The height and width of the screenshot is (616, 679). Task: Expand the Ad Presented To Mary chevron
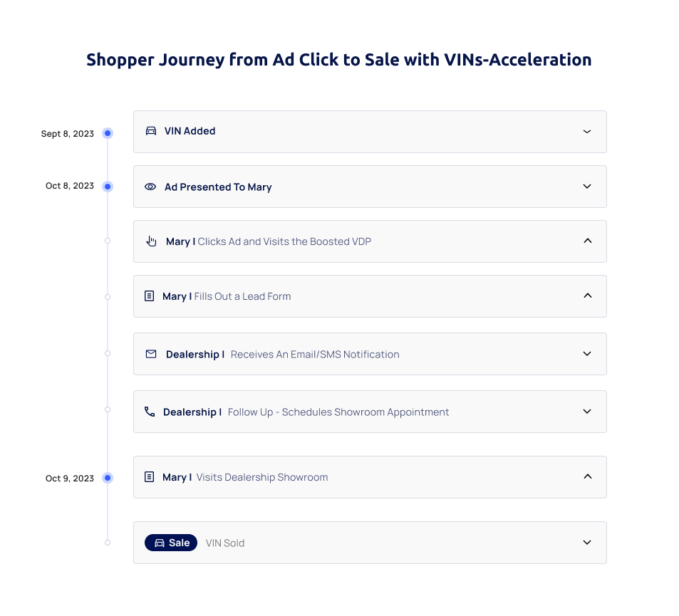pos(587,186)
